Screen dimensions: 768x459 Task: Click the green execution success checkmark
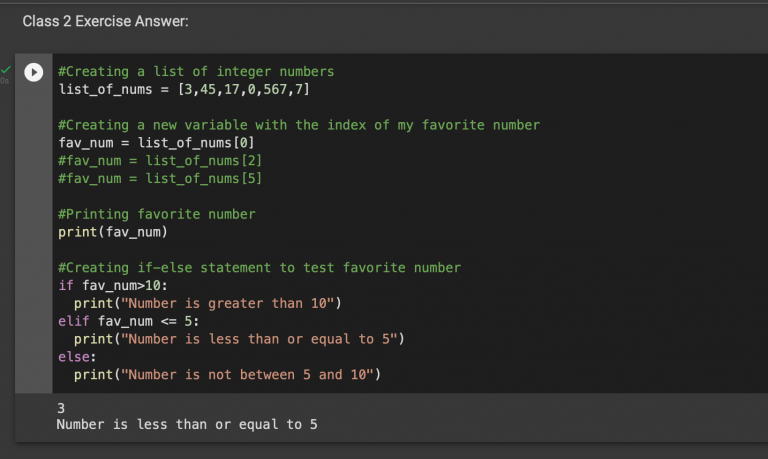[x=6, y=69]
